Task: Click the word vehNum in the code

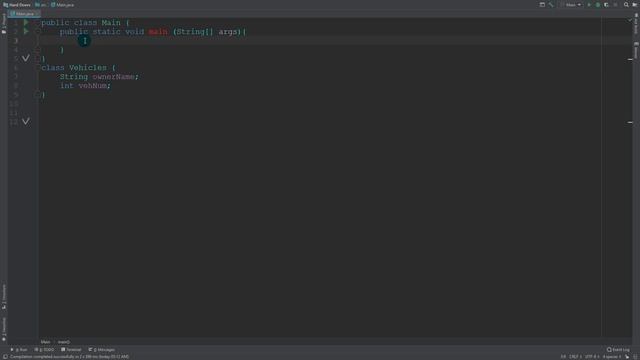Action: tap(93, 85)
